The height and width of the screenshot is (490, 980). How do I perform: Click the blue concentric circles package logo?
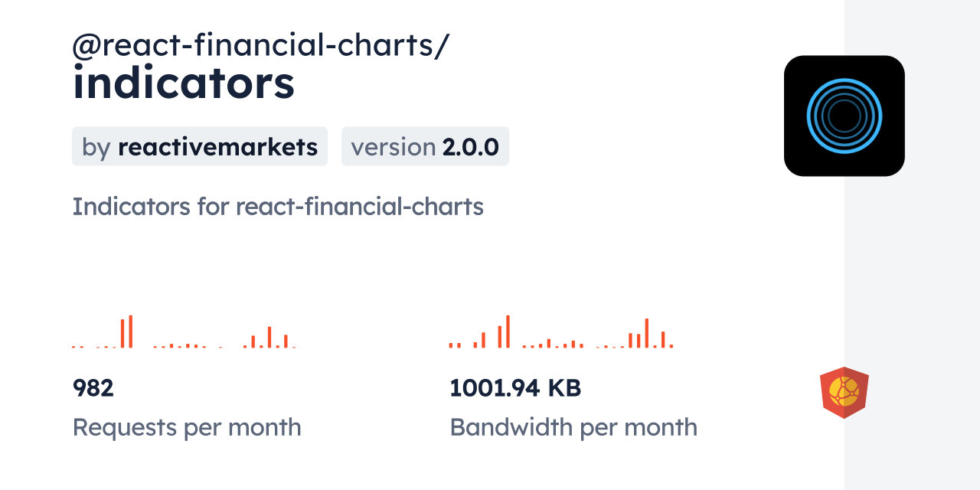coord(844,116)
